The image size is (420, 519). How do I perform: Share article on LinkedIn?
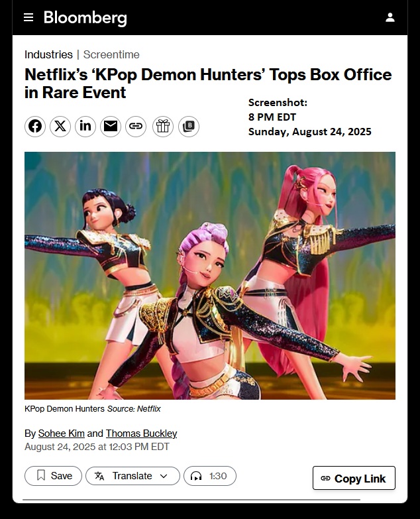point(85,126)
